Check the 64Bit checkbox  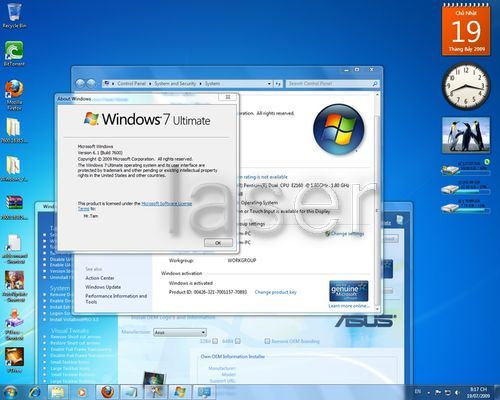(x=237, y=341)
